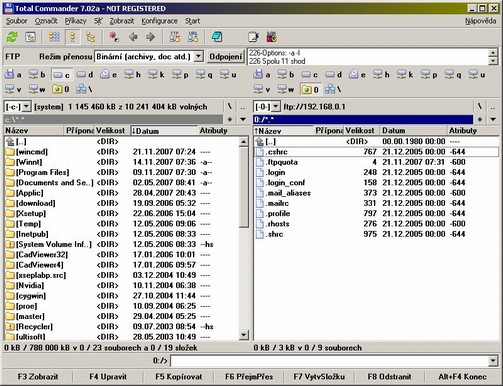This screenshot has height=386, width=503.
Task: Select drive e CD in left panel
Action: tap(108, 74)
